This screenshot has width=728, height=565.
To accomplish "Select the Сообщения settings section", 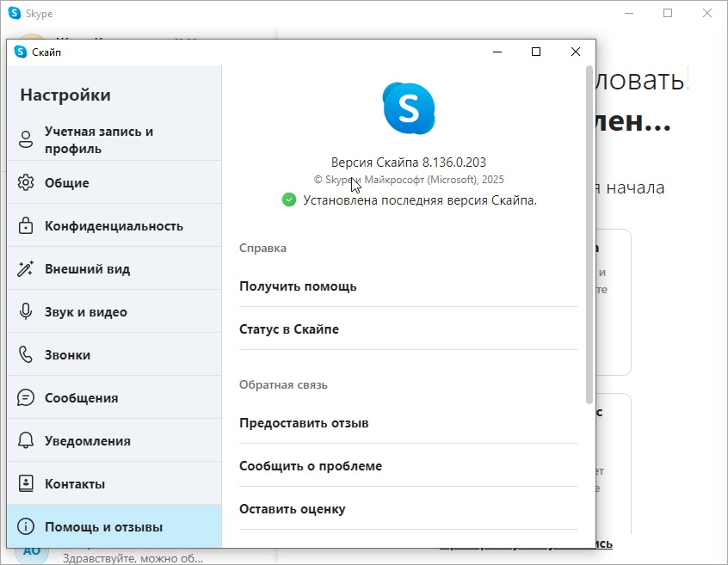I will [x=114, y=397].
